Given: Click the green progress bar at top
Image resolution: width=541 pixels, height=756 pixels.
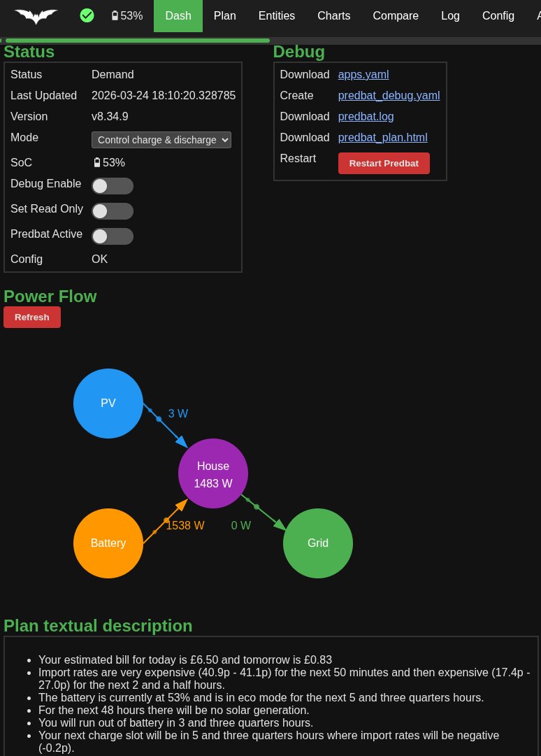Looking at the screenshot, I should click(137, 41).
